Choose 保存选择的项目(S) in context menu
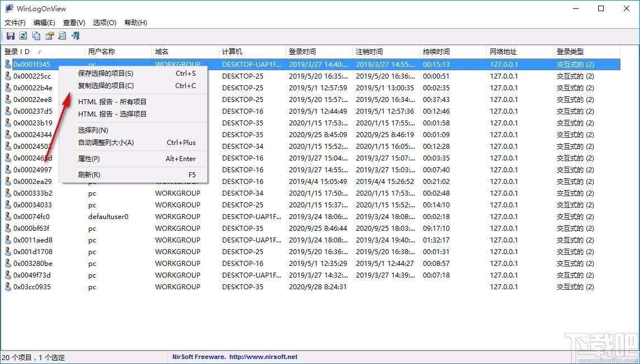This screenshot has width=640, height=364. (x=133, y=74)
